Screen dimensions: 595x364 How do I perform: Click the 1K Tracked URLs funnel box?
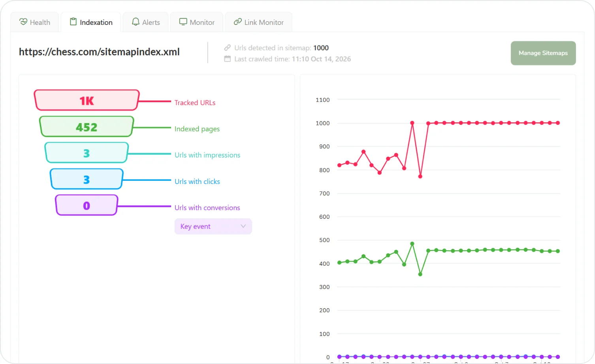coord(87,100)
